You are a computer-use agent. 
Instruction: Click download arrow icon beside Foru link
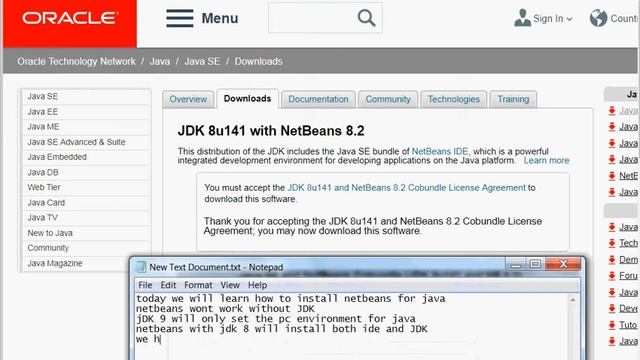tap(612, 276)
